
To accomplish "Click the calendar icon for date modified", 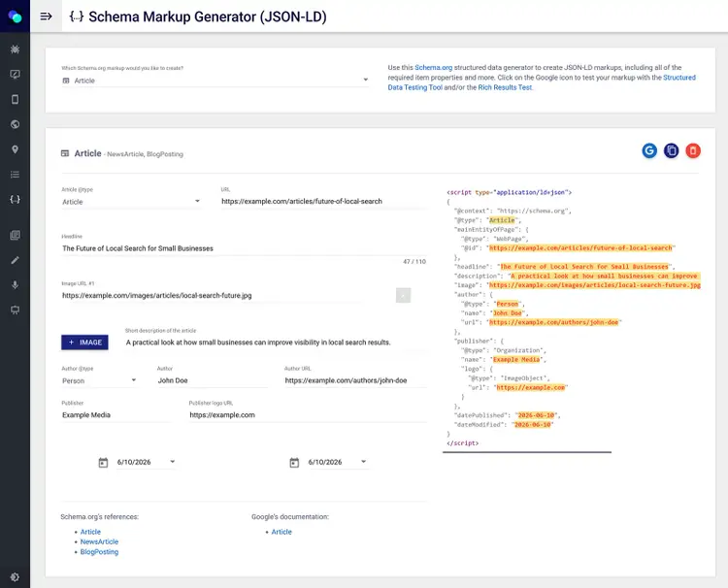I will (294, 462).
